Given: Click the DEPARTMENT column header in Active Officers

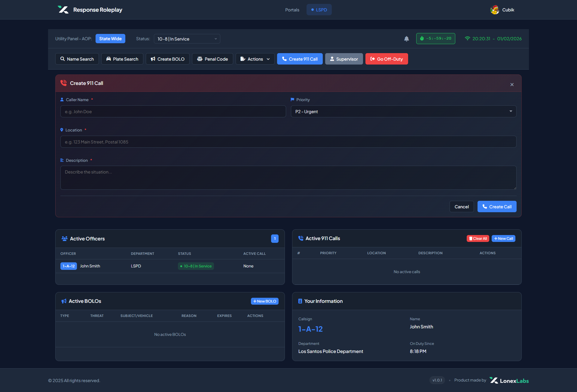Looking at the screenshot, I should tap(142, 254).
